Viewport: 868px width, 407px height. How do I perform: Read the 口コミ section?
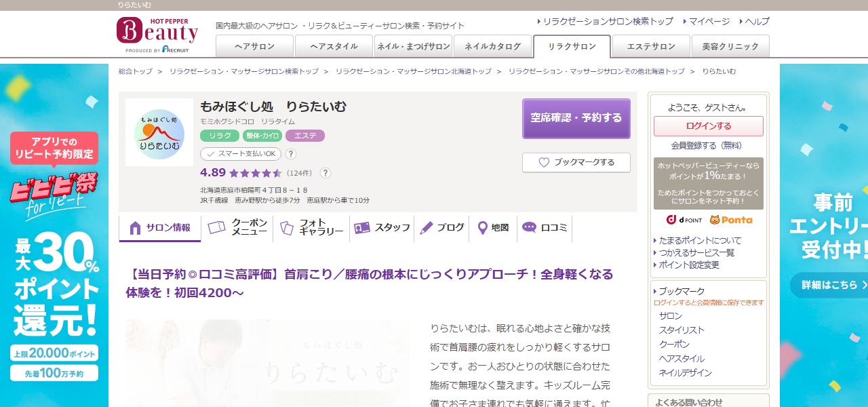tap(545, 229)
